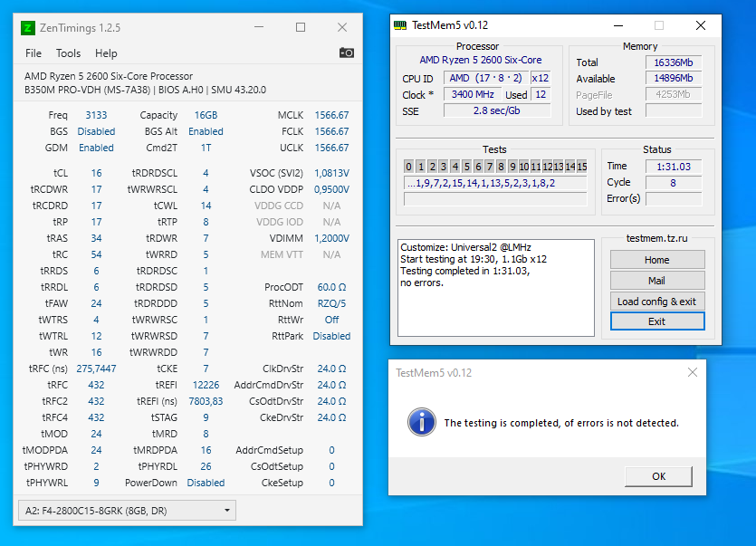Image resolution: width=756 pixels, height=546 pixels.
Task: Click the RttNom value RZQ/5
Action: tap(331, 303)
